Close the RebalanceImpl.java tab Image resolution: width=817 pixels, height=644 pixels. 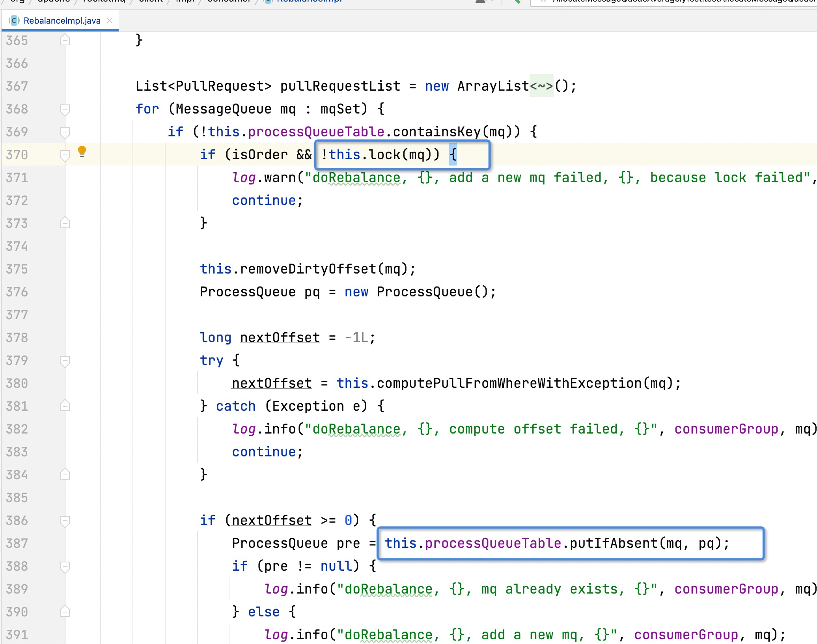tap(110, 20)
